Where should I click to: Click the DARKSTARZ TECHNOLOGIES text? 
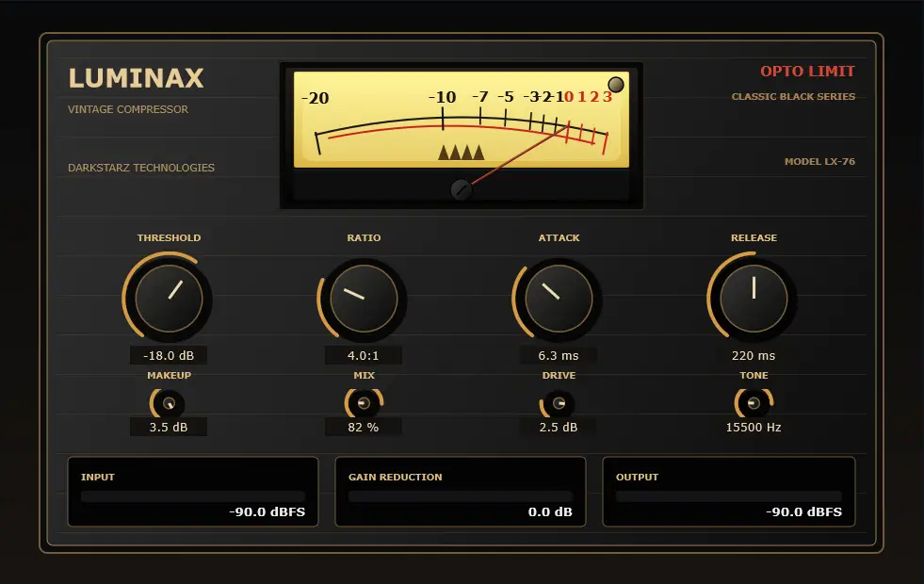click(141, 168)
